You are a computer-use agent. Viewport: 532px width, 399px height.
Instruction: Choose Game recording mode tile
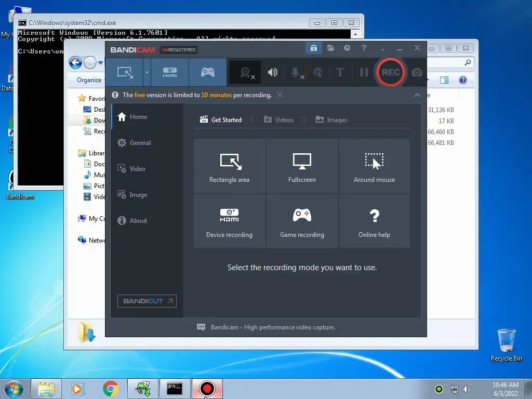302,221
